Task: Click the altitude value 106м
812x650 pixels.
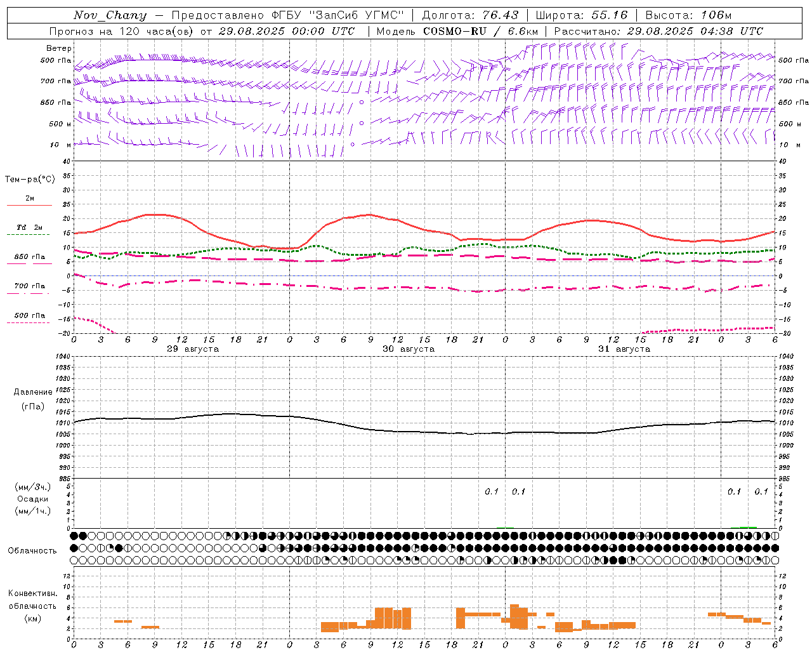Action: pyautogui.click(x=717, y=15)
